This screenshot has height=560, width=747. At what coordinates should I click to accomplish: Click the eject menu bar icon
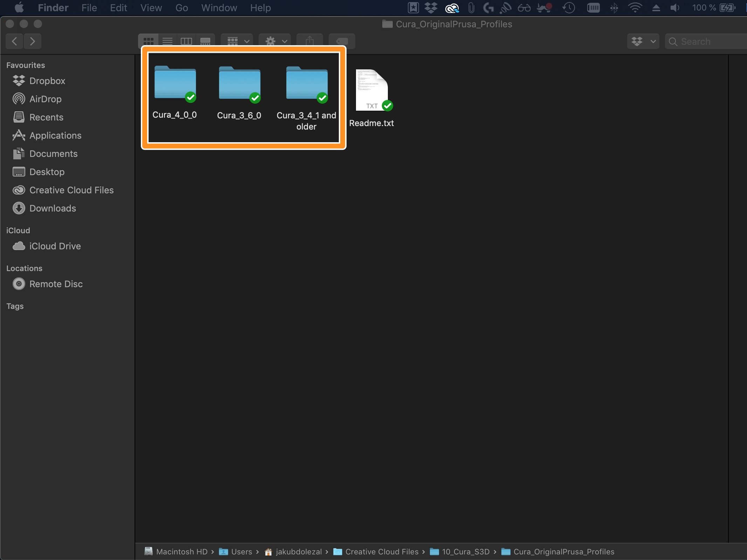[656, 8]
